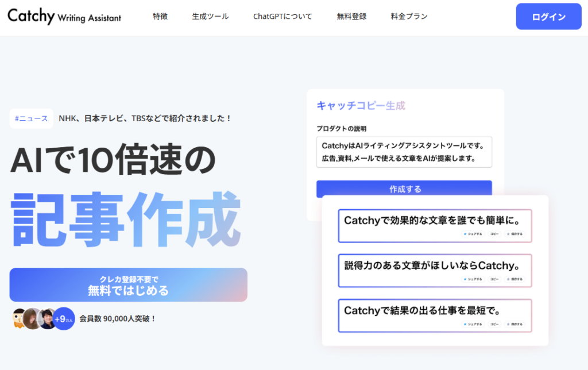Select the 'Catchyで効果的な文章を誰でも簡単に。' result text
Image resolution: width=588 pixels, height=370 pixels.
432,220
